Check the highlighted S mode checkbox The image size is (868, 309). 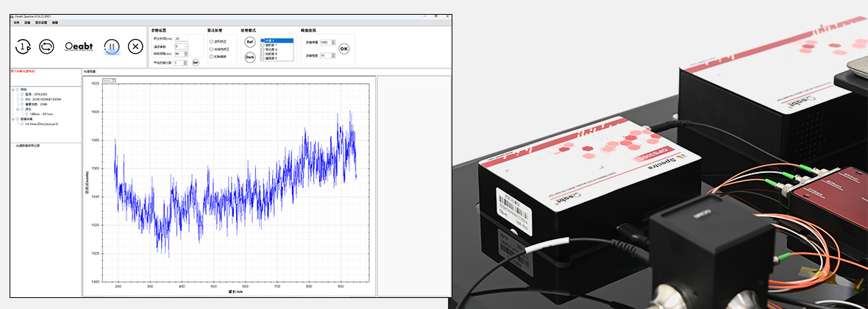pyautogui.click(x=263, y=40)
